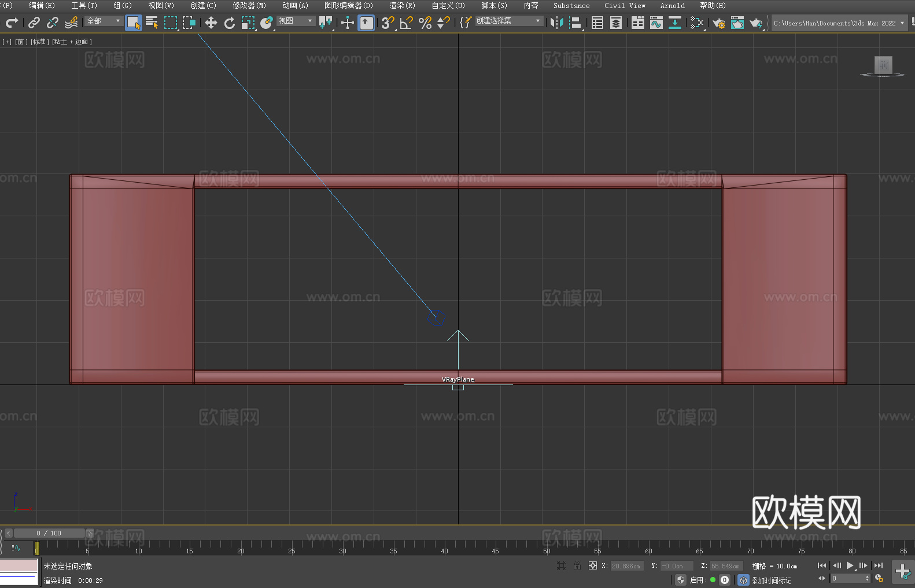The image size is (915, 588).
Task: Open the 组(G) menu
Action: (x=122, y=5)
